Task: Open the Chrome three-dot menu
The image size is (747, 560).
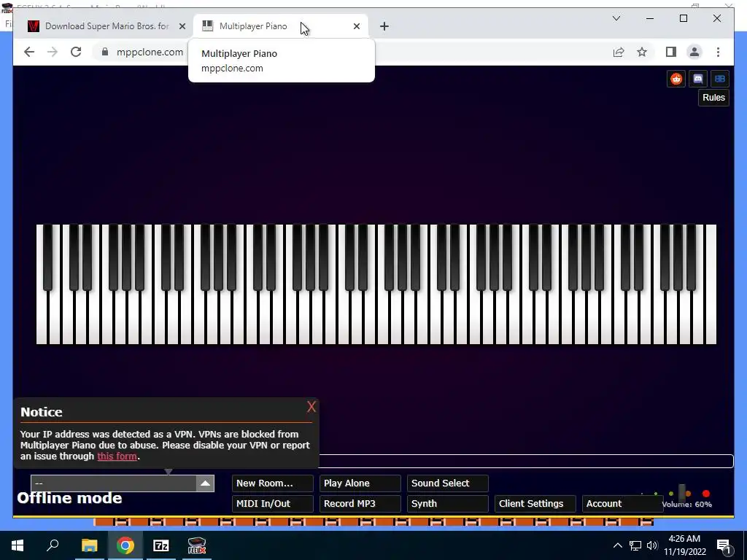Action: click(x=718, y=52)
